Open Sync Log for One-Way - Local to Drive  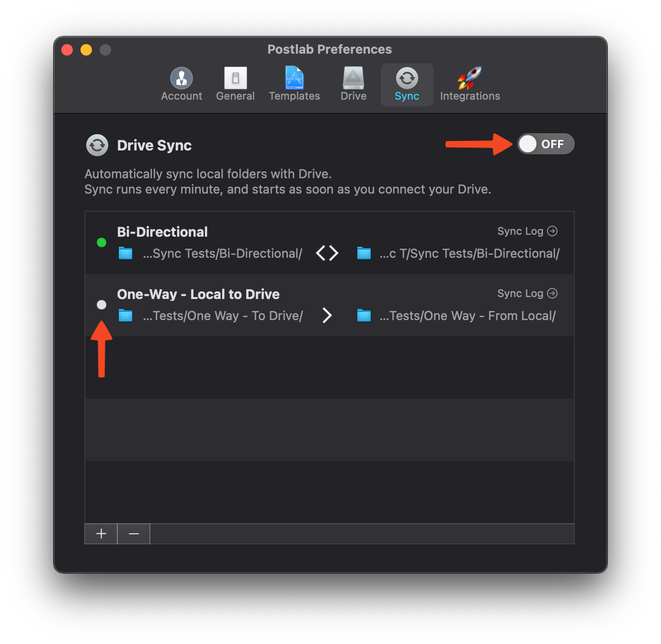pos(527,293)
